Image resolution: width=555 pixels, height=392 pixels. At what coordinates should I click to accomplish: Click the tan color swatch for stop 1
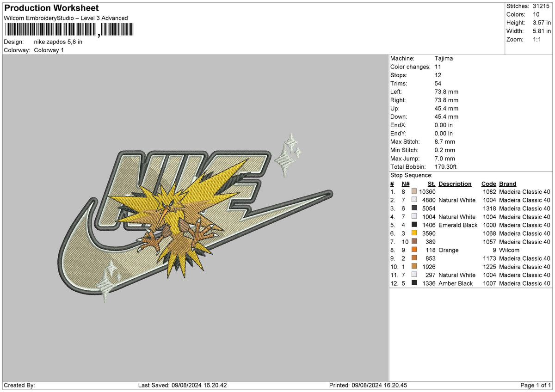click(414, 192)
